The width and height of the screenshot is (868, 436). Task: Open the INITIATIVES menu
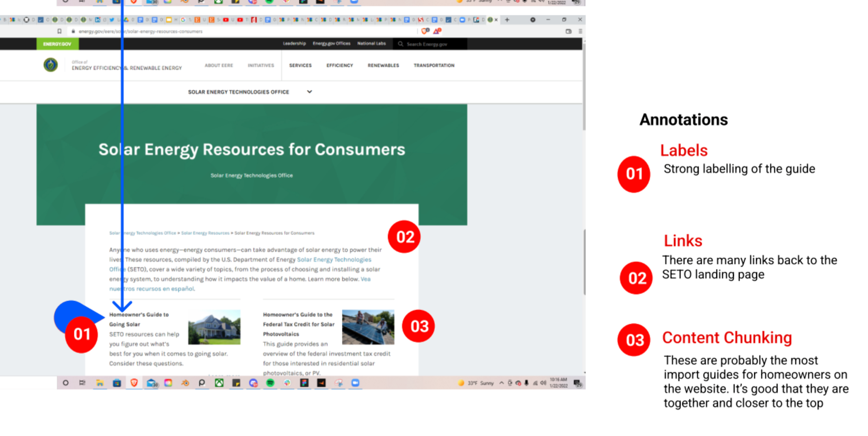tap(261, 65)
